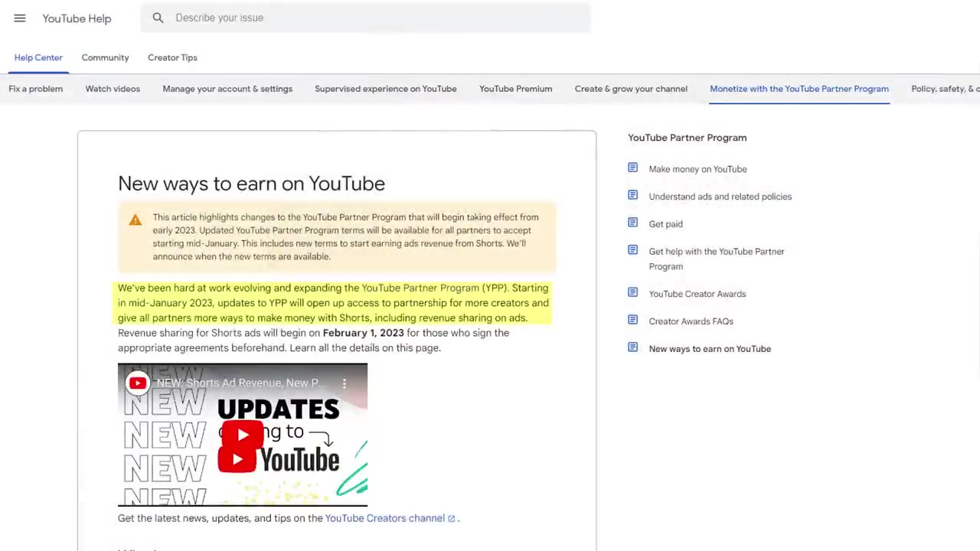The image size is (980, 551).
Task: Click the Describe your issue search field
Action: (x=366, y=18)
